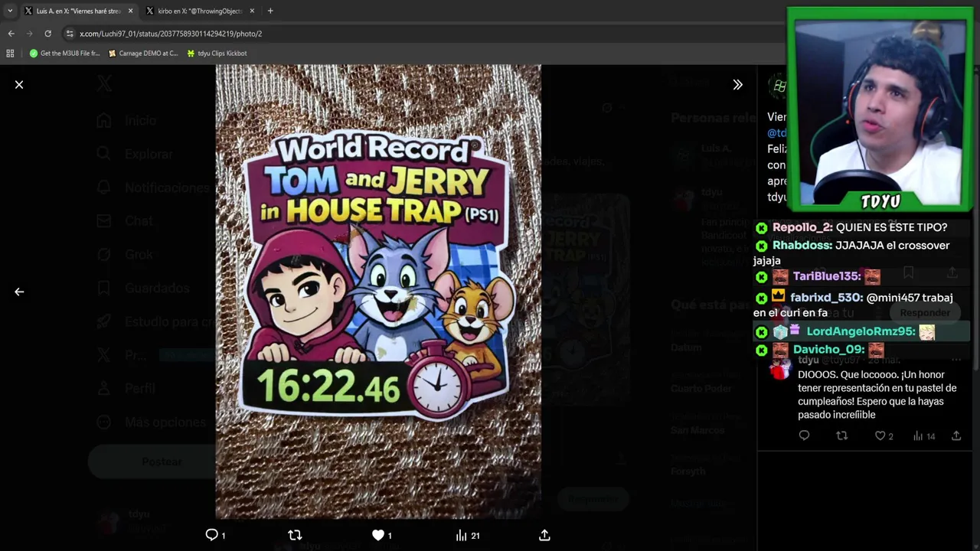Reload the current page
This screenshot has width=980, height=551.
coord(47,34)
